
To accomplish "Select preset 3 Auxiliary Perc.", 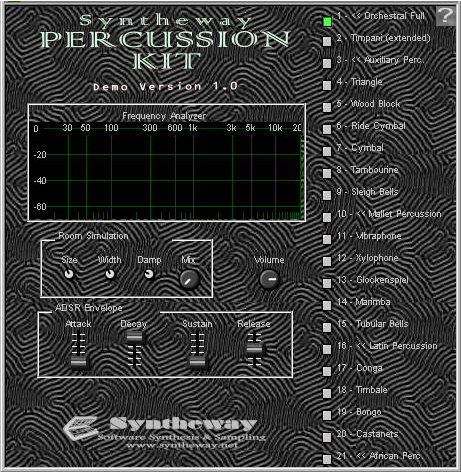I will 327,63.
